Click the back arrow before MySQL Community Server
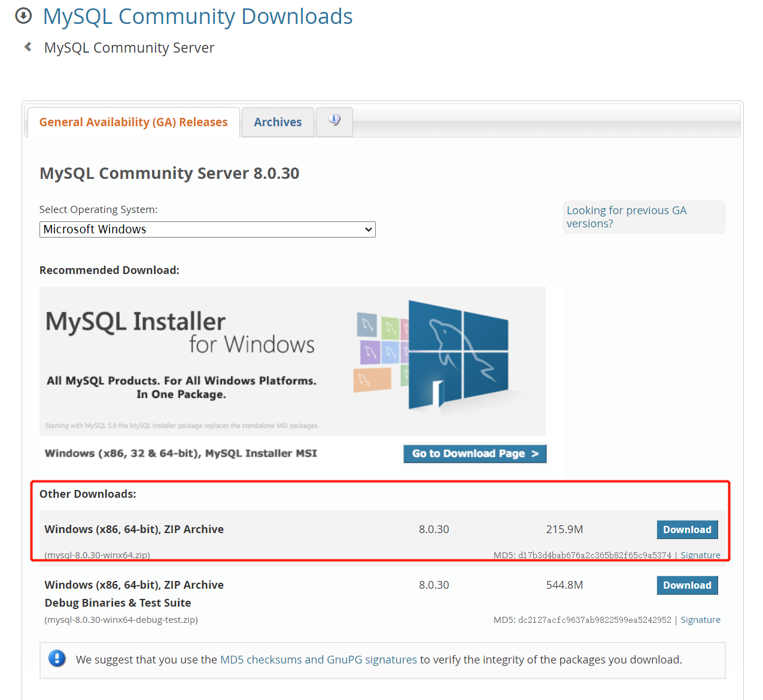Image resolution: width=763 pixels, height=700 pixels. tap(28, 47)
